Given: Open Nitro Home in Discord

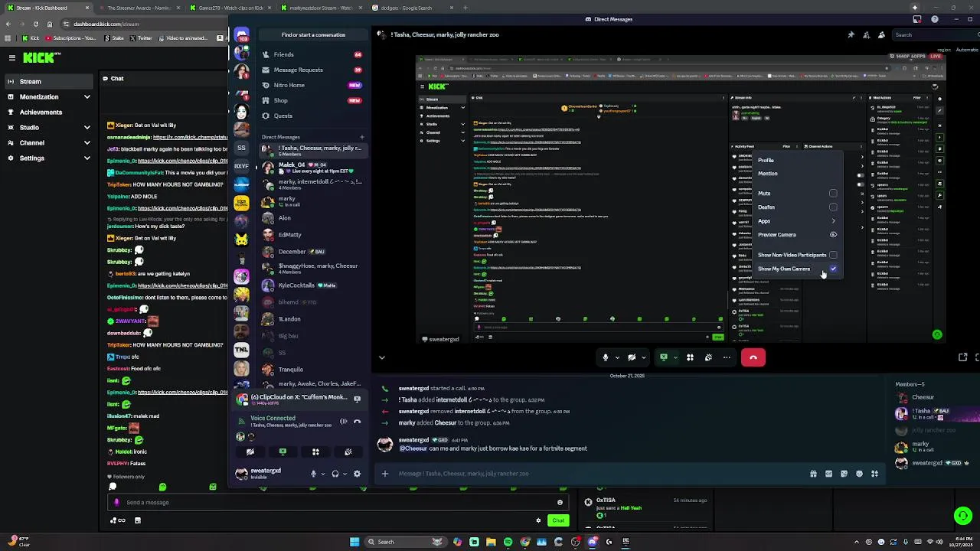Looking at the screenshot, I should coord(312,85).
